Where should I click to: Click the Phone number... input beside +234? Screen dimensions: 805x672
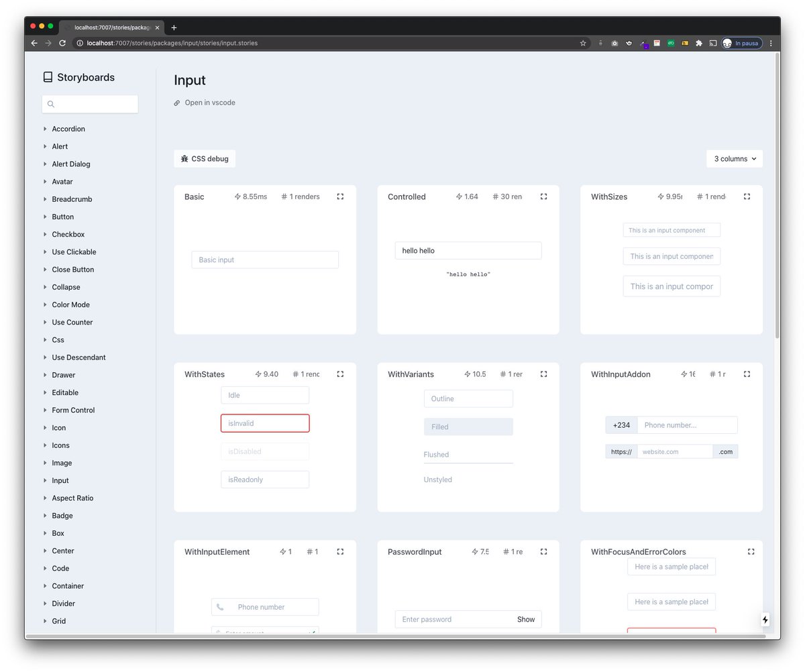(688, 425)
